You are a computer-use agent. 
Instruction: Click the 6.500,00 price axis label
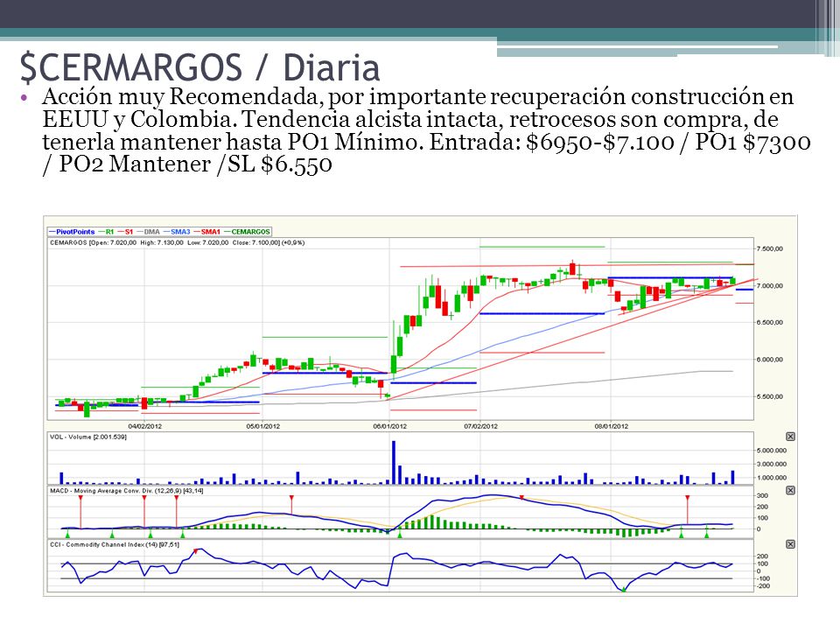770,323
